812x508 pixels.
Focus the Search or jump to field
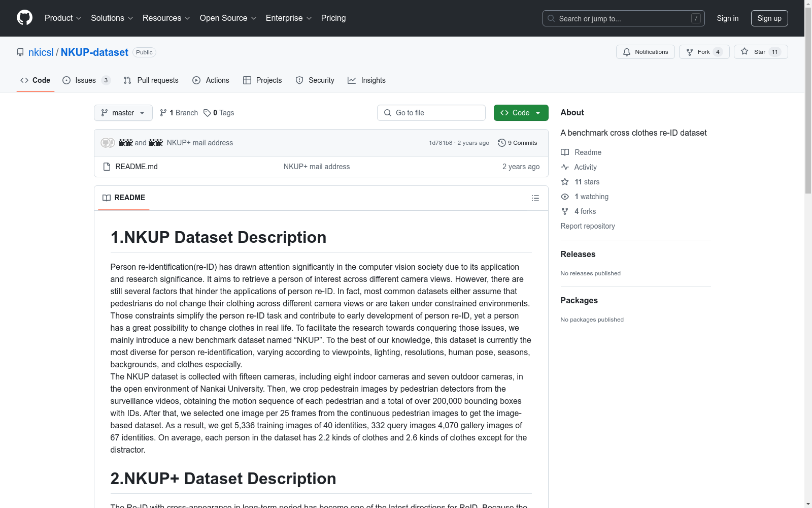(623, 18)
